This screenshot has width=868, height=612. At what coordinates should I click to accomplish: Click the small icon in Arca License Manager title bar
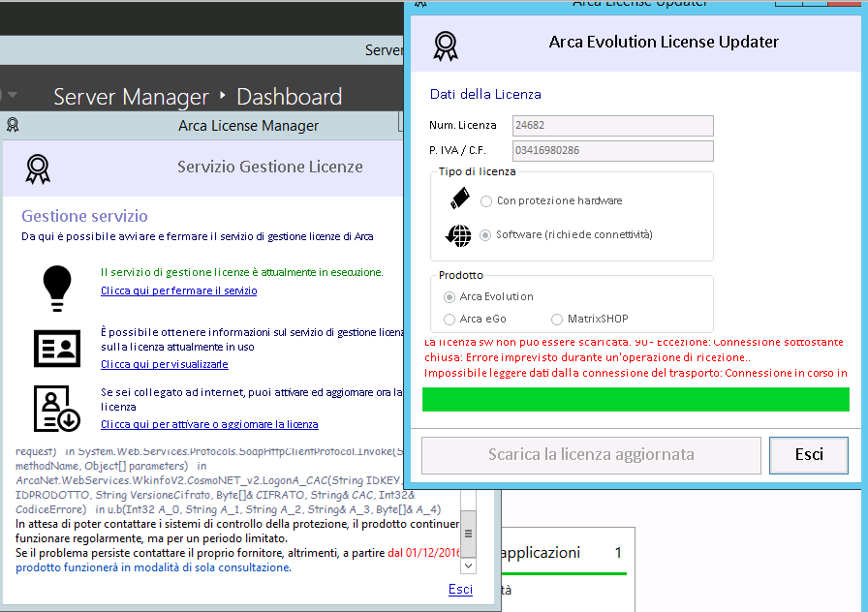pos(13,125)
